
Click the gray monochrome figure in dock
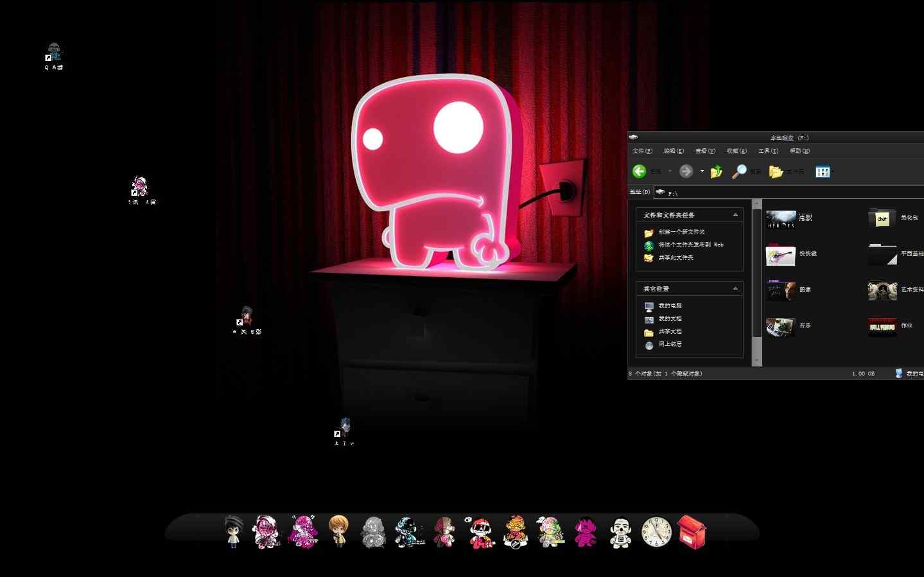(x=373, y=532)
